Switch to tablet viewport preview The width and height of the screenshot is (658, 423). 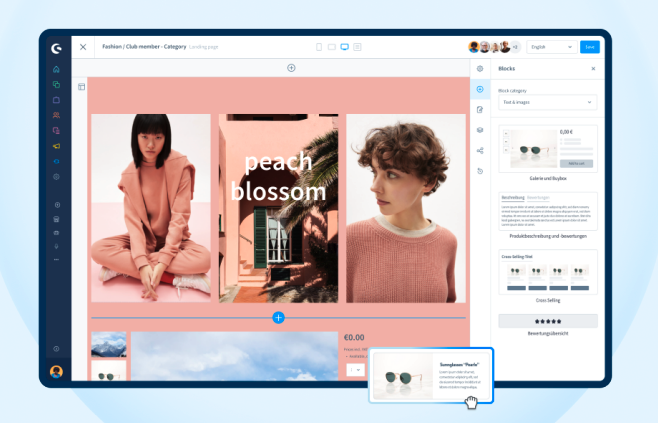coord(331,47)
